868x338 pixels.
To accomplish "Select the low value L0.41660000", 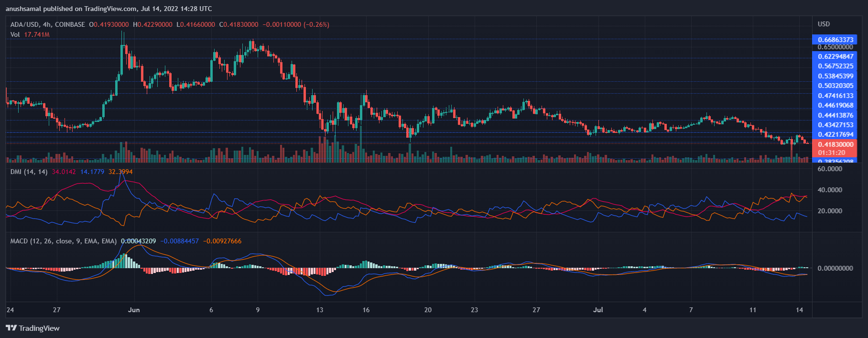I will pos(196,24).
